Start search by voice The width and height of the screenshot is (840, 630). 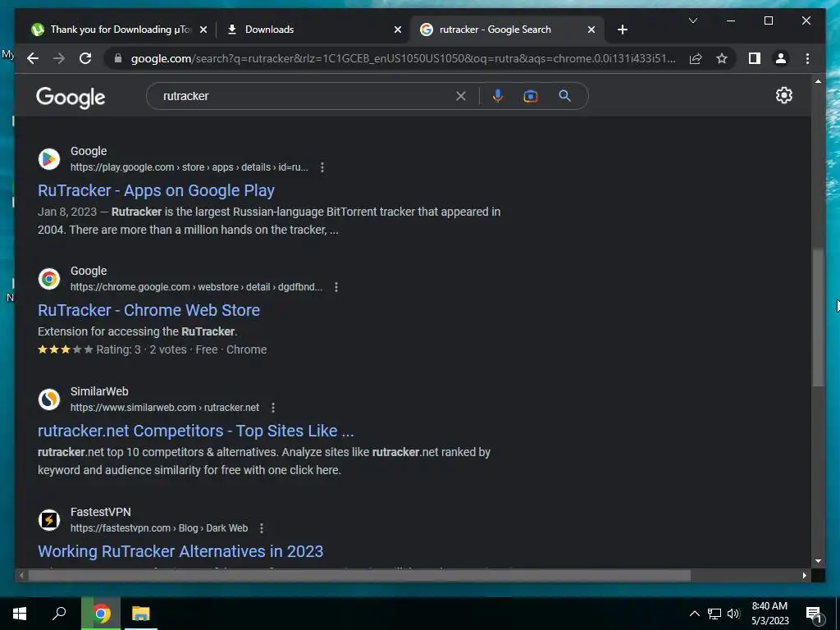498,96
